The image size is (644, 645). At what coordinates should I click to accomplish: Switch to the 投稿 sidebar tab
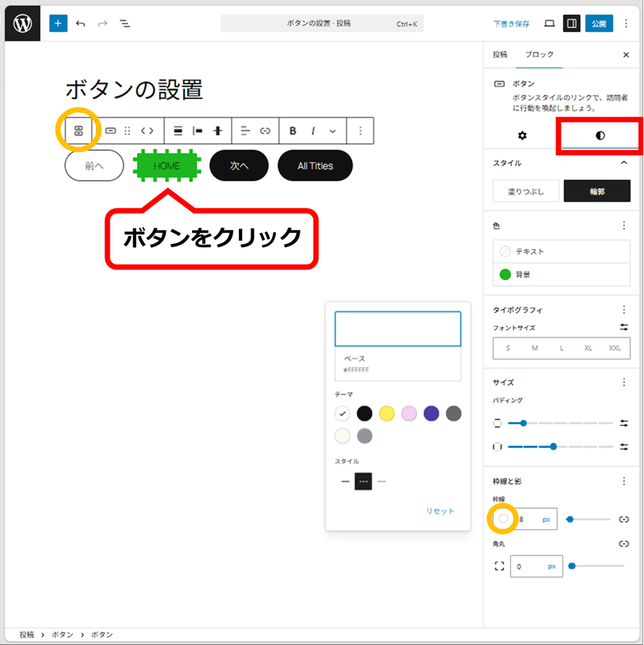click(500, 55)
